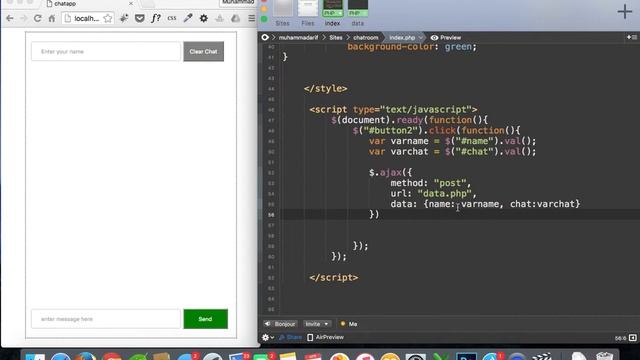
Task: Click the green Send button
Action: pos(205,319)
